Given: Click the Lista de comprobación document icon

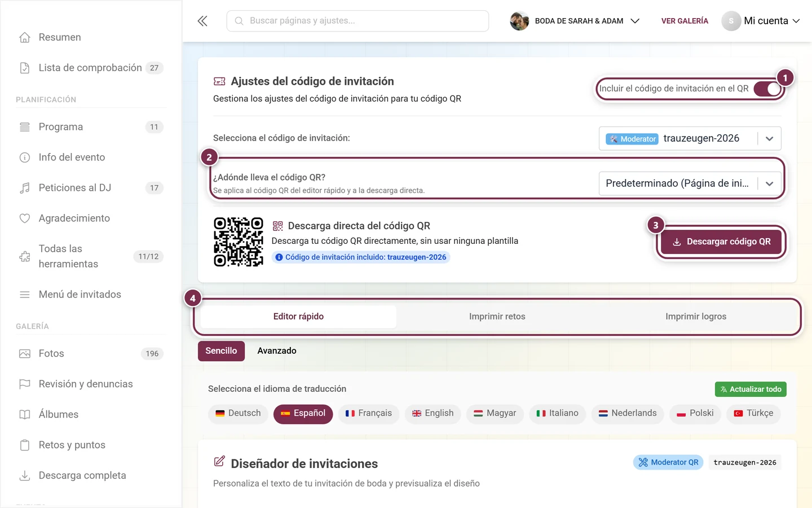Looking at the screenshot, I should point(25,68).
